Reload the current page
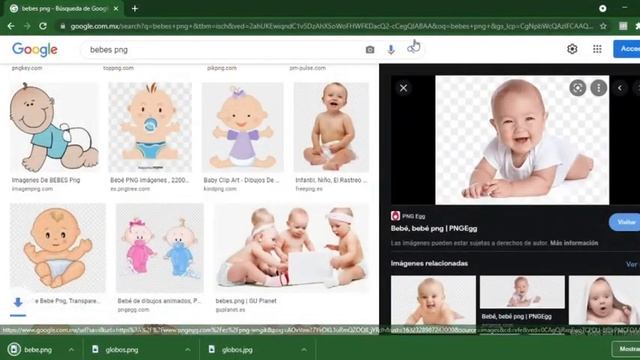Viewport: 640px width, 360px height. (43, 26)
